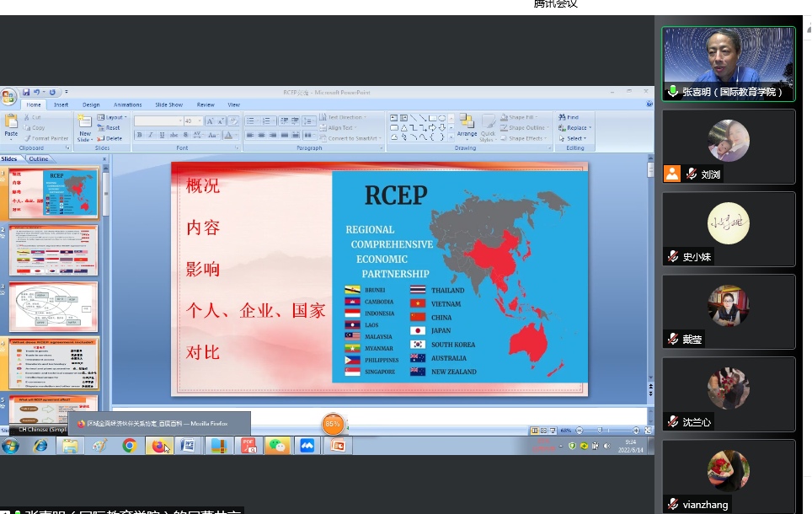Switch to the Review ribbon tab
The width and height of the screenshot is (812, 514).
(206, 104)
